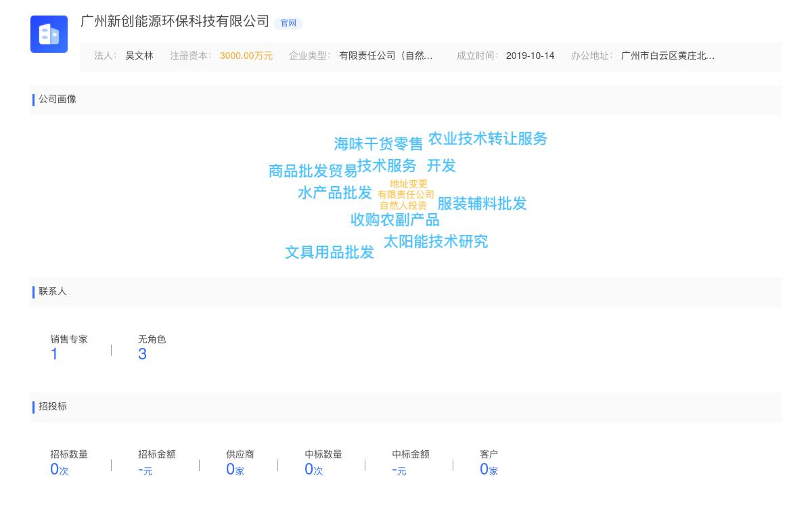Screen dimensions: 812x509
Task: Click company name 广州新创能源环保科技有限公司
Action: click(175, 22)
